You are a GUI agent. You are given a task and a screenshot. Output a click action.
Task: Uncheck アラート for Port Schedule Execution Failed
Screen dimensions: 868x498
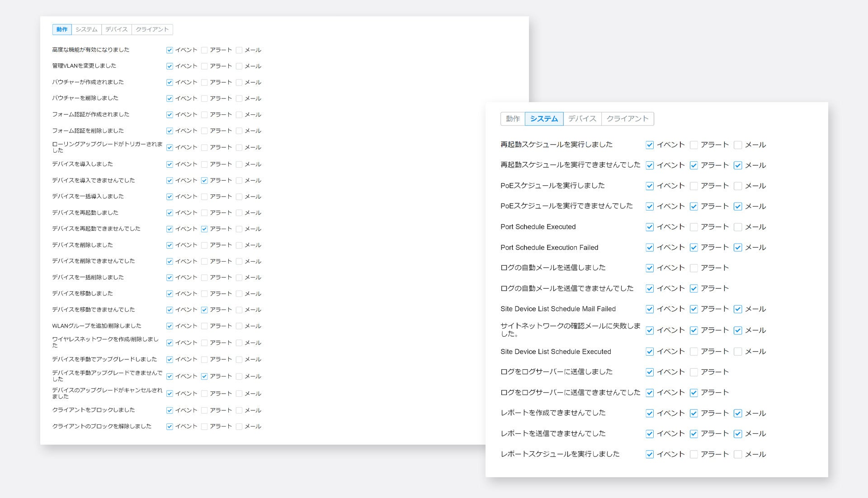pyautogui.click(x=693, y=248)
